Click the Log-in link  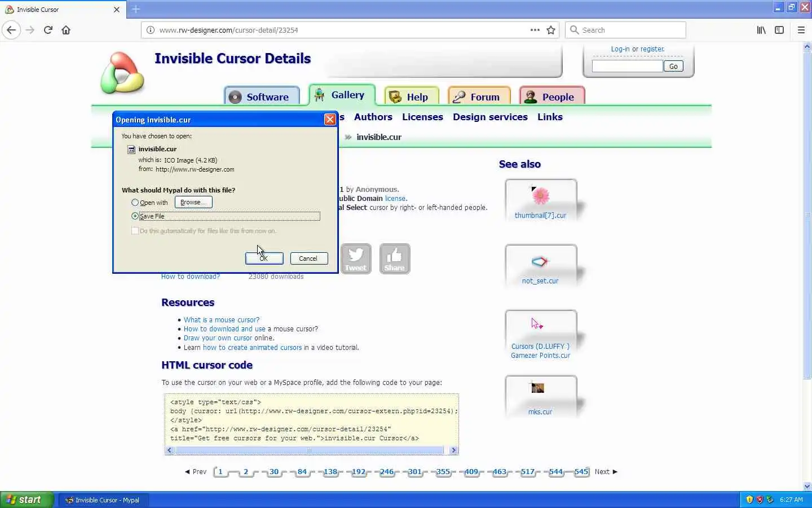pos(620,49)
